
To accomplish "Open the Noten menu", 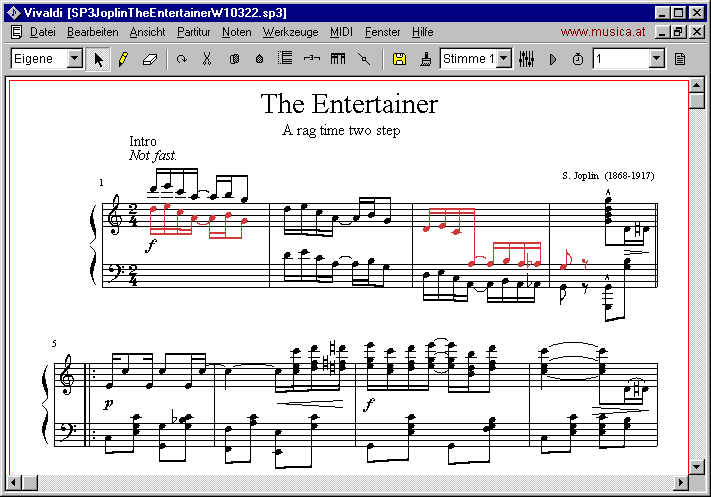I will 237,32.
